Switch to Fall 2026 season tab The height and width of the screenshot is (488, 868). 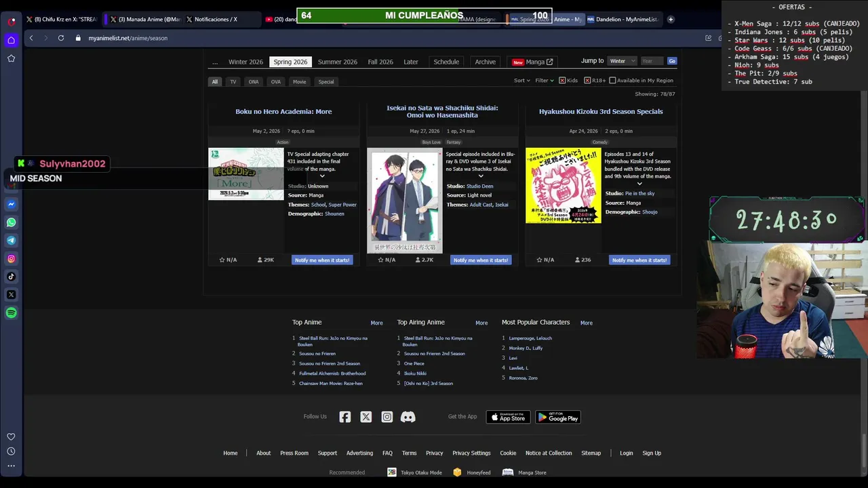pos(380,62)
